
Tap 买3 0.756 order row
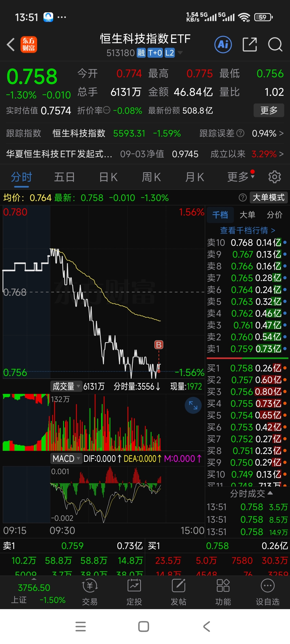coord(247,391)
